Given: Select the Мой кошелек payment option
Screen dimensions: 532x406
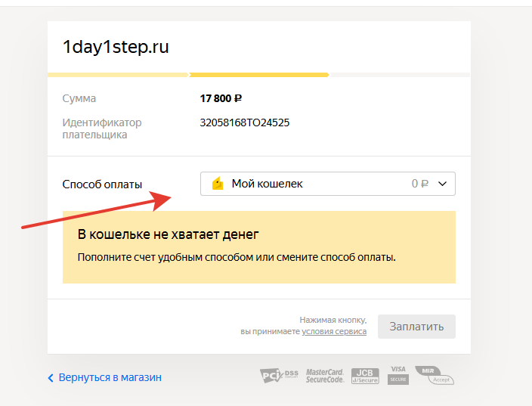Looking at the screenshot, I should pyautogui.click(x=328, y=184).
